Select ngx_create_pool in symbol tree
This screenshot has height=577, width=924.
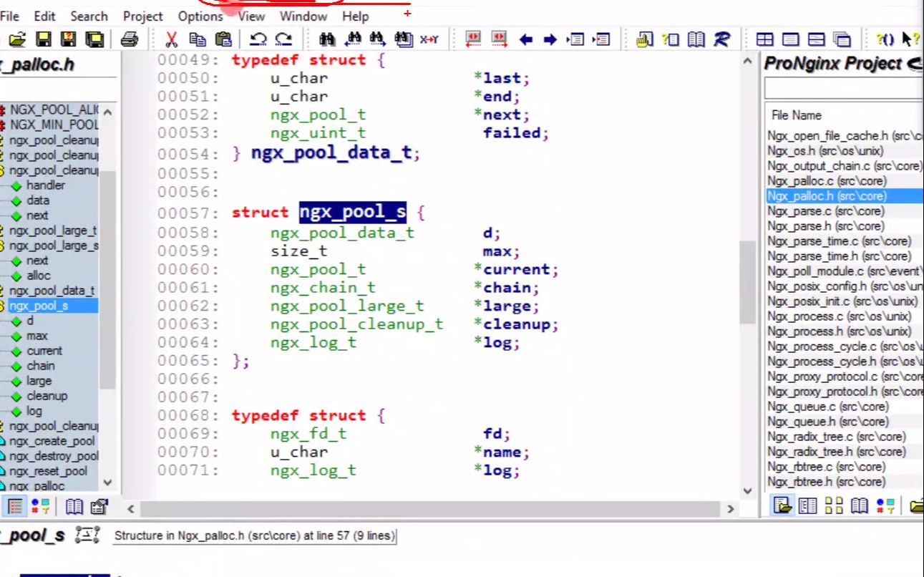(x=52, y=441)
